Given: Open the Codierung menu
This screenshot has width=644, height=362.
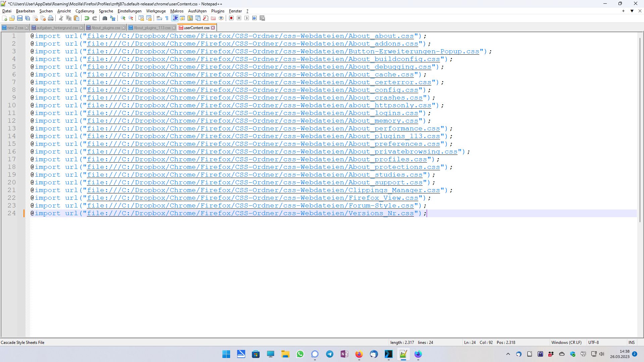Looking at the screenshot, I should point(85,11).
